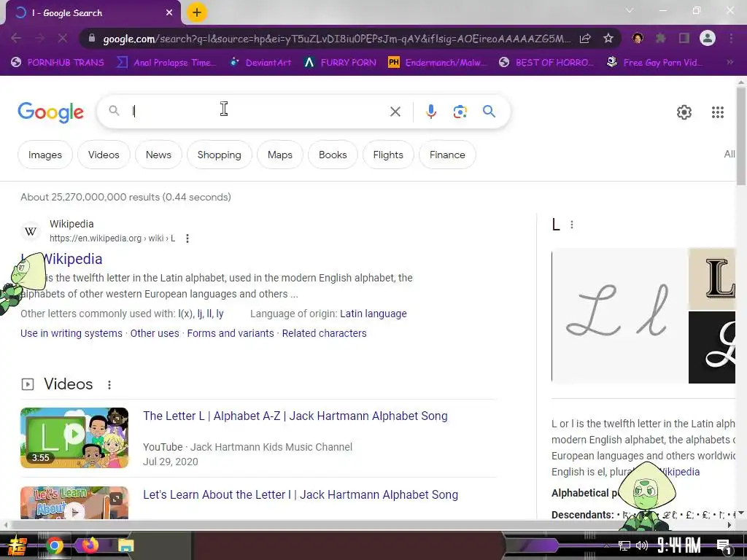Viewport: 747px width, 560px height.
Task: Open the volume control in the tray
Action: pyautogui.click(x=642, y=545)
